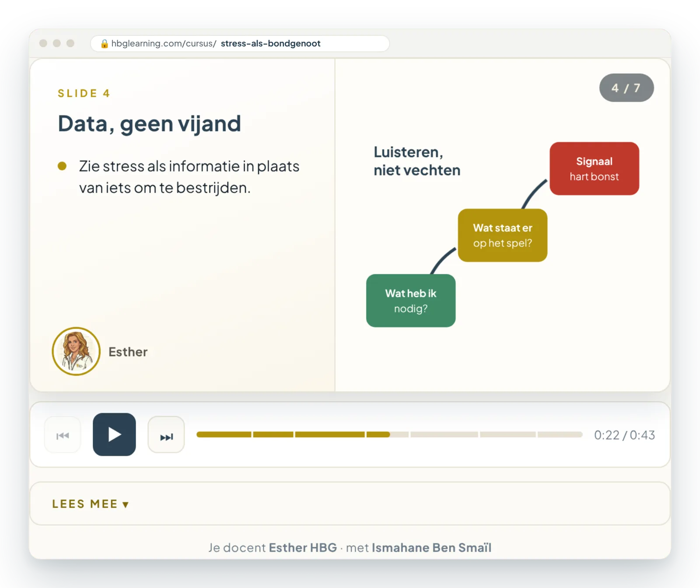Seek to third segment of progress bar
This screenshot has width=700, height=588.
[330, 434]
